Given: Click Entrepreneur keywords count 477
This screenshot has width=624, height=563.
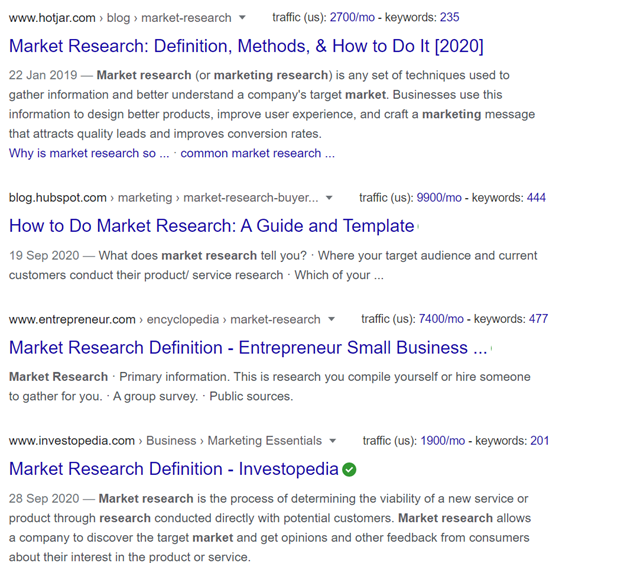Looking at the screenshot, I should (x=538, y=319).
